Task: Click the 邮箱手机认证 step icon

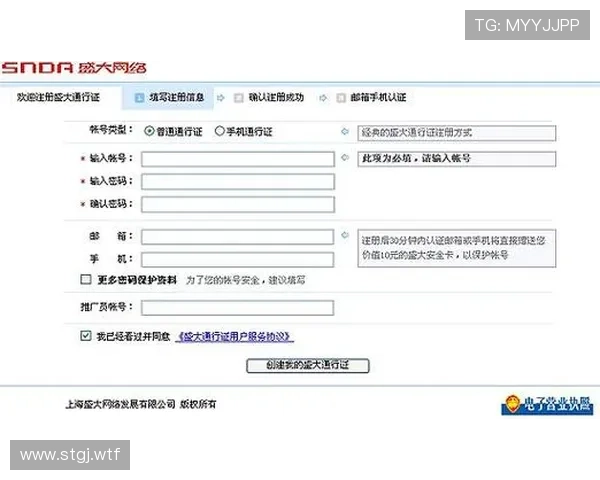Action: 341,98
